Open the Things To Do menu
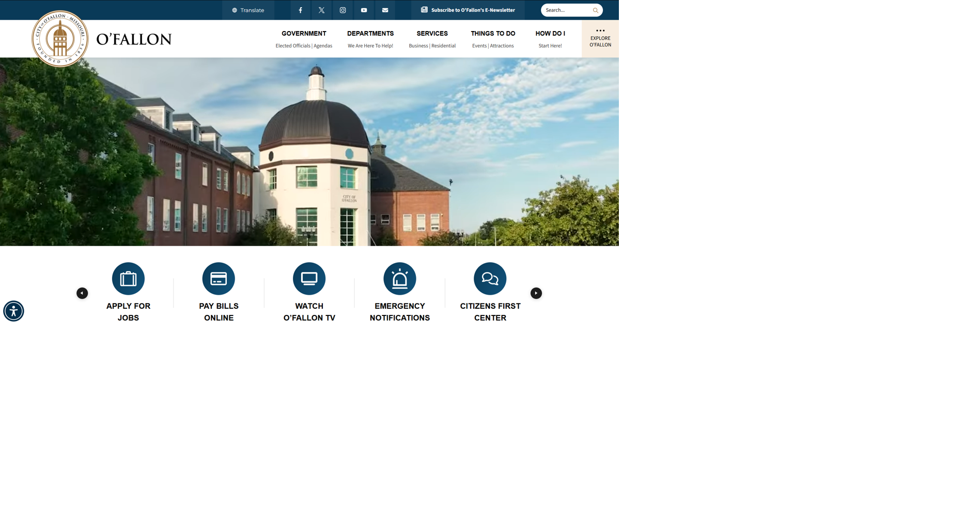 tap(492, 33)
